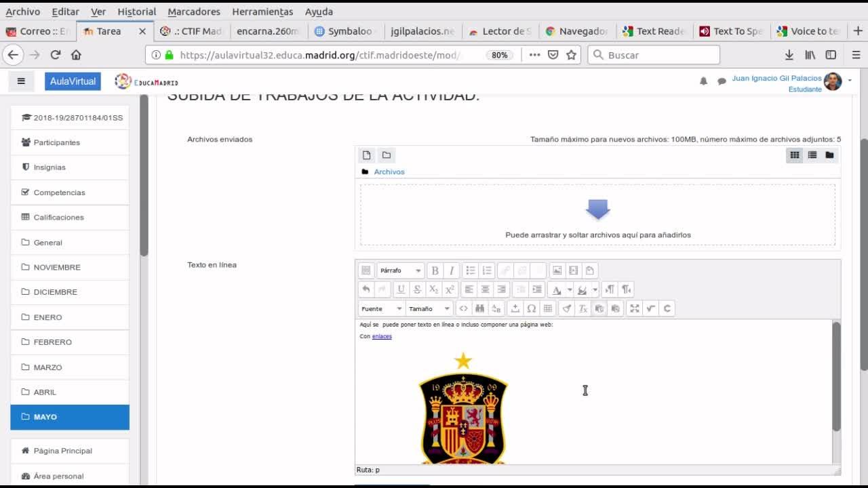This screenshot has width=868, height=488.
Task: Open Calificaciones in the sidebar
Action: 70,218
